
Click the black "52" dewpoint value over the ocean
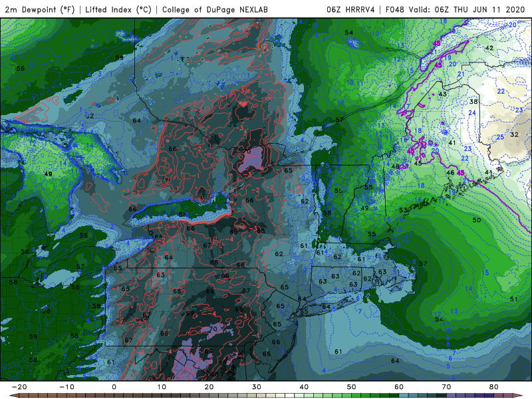pyautogui.click(x=439, y=319)
